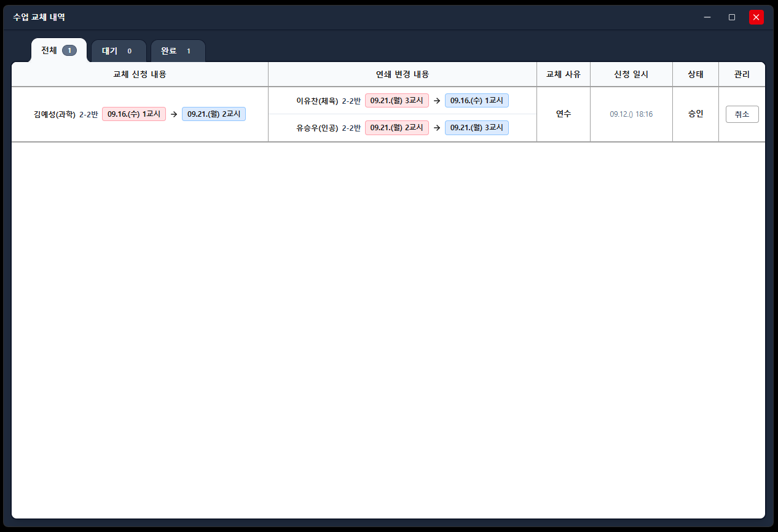Open the 완료 tab
778x532 pixels.
point(178,51)
